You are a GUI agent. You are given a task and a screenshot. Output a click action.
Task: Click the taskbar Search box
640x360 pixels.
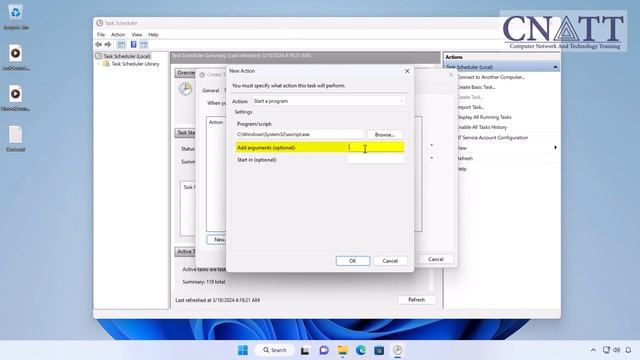tap(275, 350)
